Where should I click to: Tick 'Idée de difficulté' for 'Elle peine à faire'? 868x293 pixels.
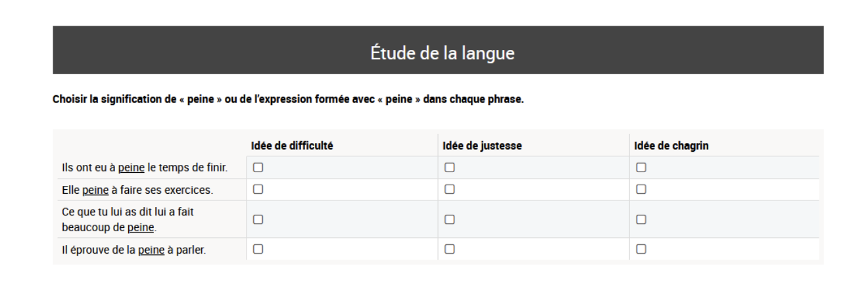pyautogui.click(x=258, y=189)
